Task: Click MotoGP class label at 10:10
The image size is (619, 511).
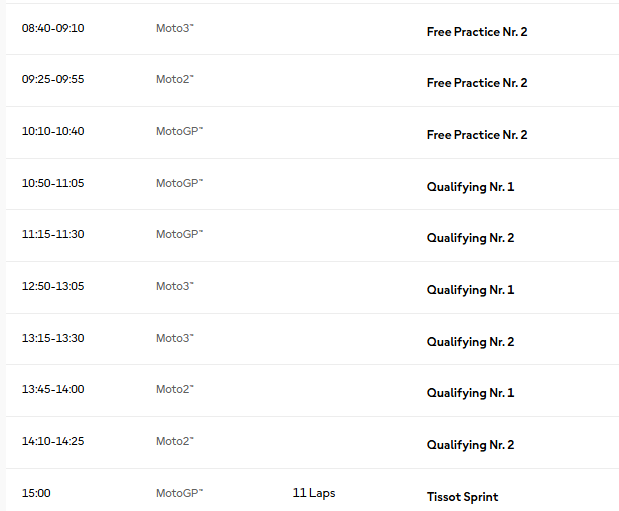Action: pos(179,131)
